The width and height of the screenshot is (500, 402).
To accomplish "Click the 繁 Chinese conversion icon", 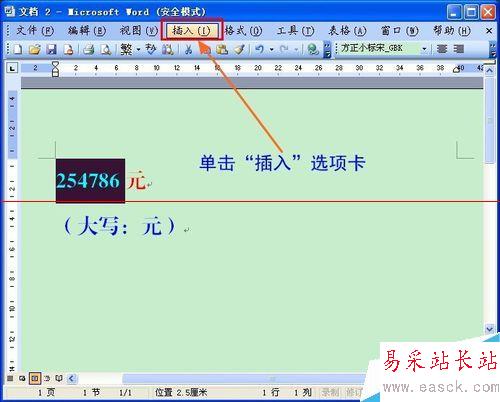I will [x=126, y=49].
